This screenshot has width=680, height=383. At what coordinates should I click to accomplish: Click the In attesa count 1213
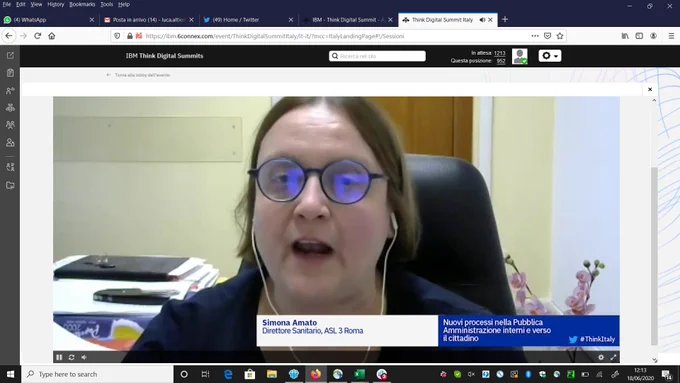tap(500, 53)
